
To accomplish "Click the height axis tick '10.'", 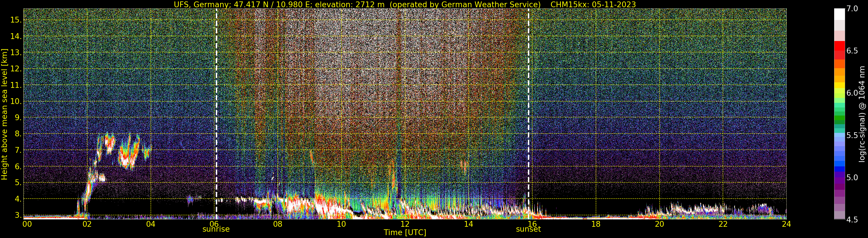I will (x=16, y=101).
